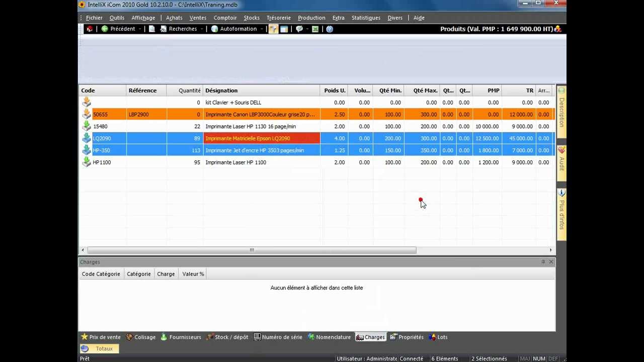Open the Achats menu
This screenshot has height=362, width=644.
[174, 18]
